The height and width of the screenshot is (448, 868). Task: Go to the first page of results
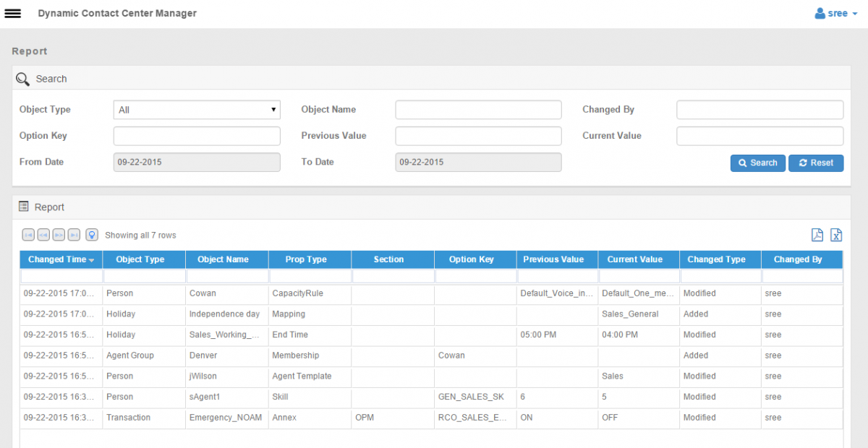[28, 235]
